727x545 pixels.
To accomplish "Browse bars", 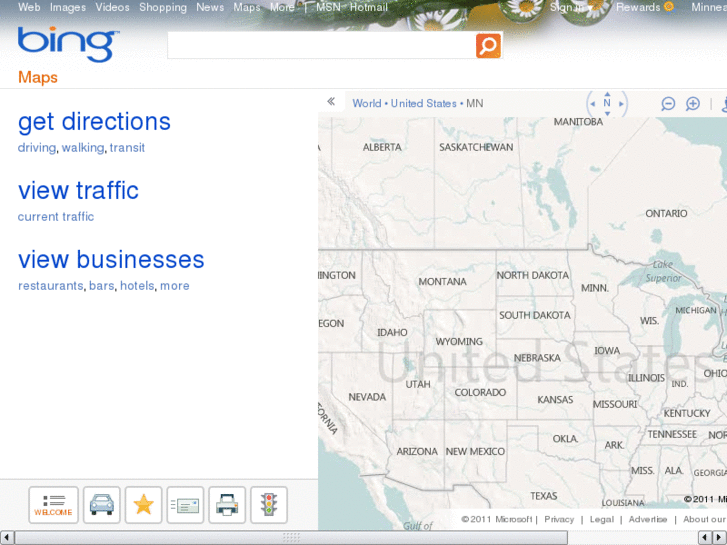I will click(x=102, y=286).
